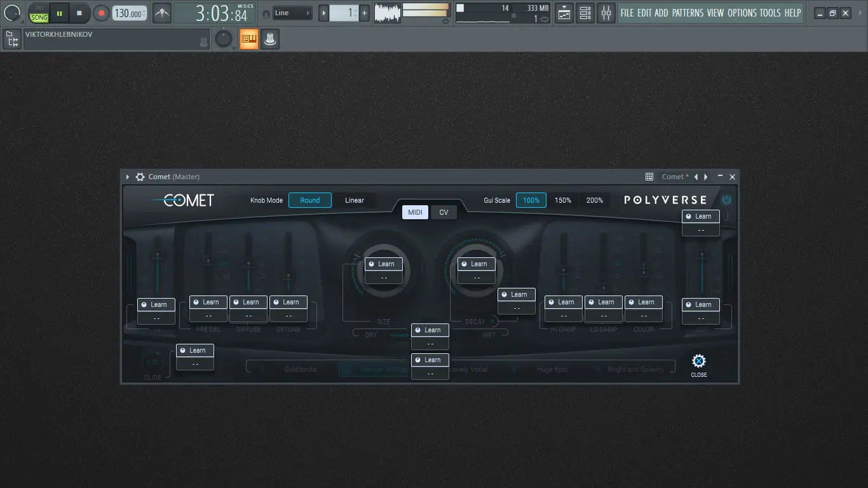
Task: Click the pattern number field showing 1
Action: click(x=344, y=13)
